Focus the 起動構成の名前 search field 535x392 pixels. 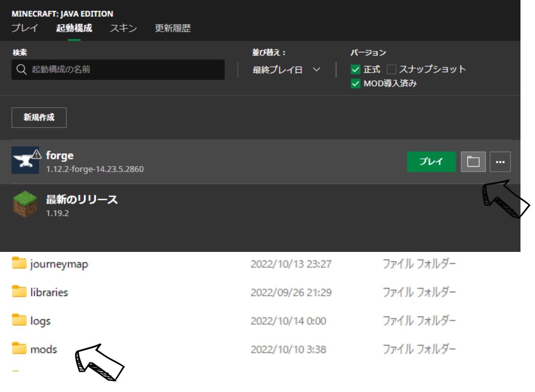(x=123, y=69)
